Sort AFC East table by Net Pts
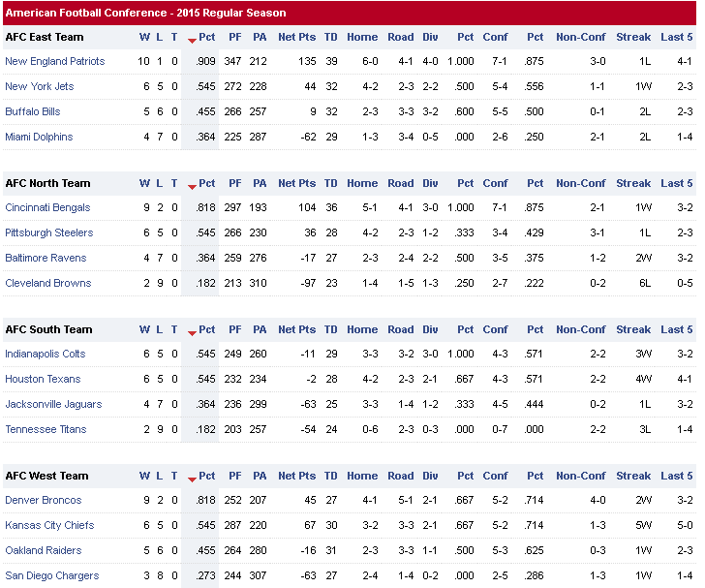This screenshot has width=705, height=588. click(x=296, y=38)
